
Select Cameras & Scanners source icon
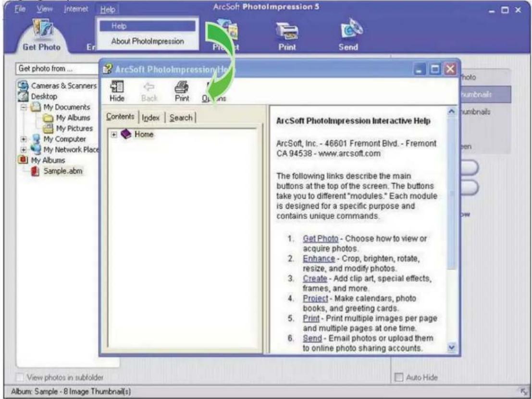[x=23, y=86]
